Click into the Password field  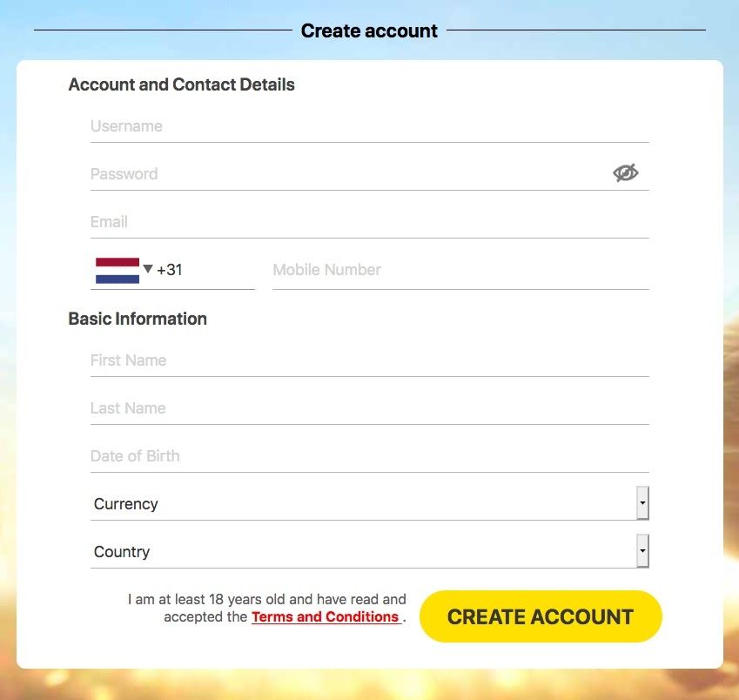pyautogui.click(x=348, y=174)
